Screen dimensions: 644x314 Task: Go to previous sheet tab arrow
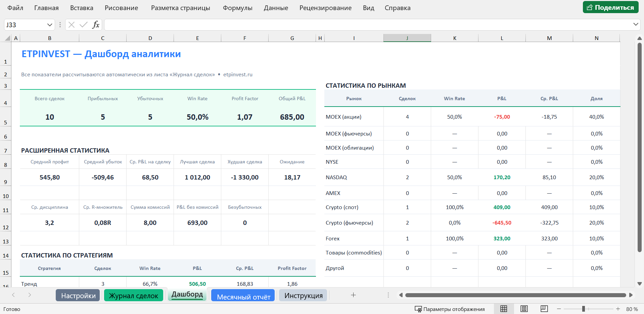[13, 295]
